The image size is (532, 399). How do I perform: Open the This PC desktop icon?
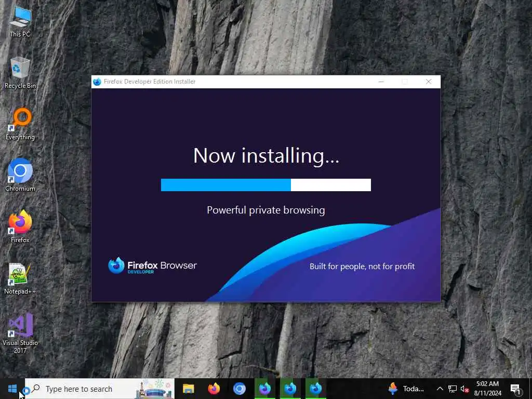tap(20, 21)
